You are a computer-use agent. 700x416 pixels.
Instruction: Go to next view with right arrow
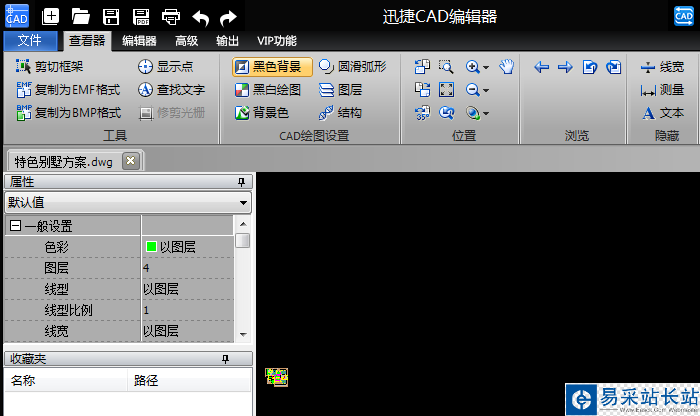pos(565,67)
